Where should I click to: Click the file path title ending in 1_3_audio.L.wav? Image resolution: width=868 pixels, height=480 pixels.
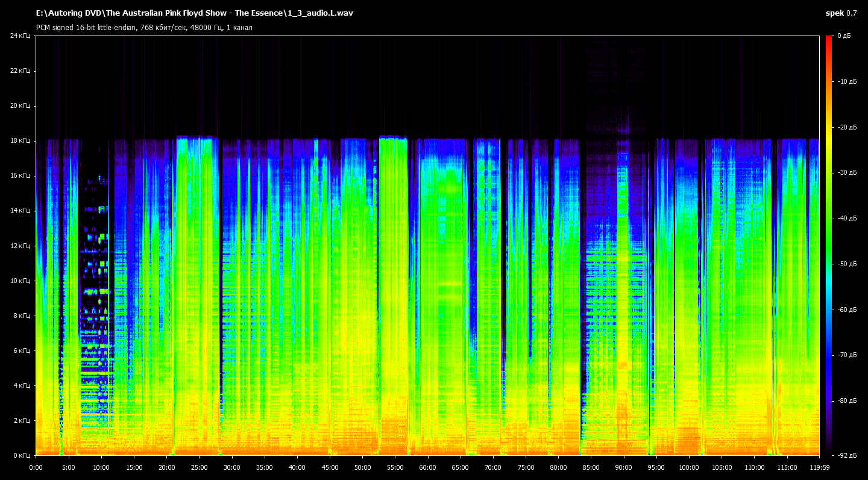194,13
